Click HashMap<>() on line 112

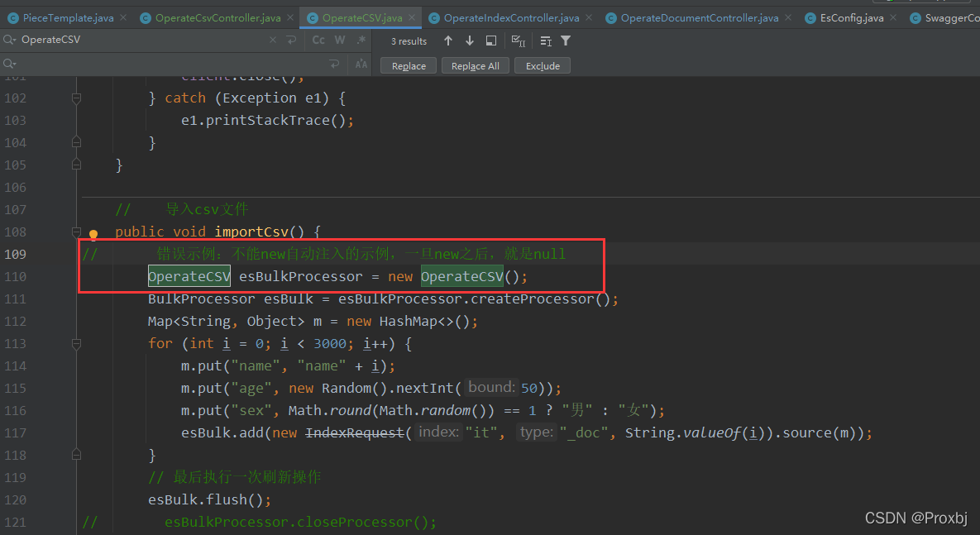[423, 322]
